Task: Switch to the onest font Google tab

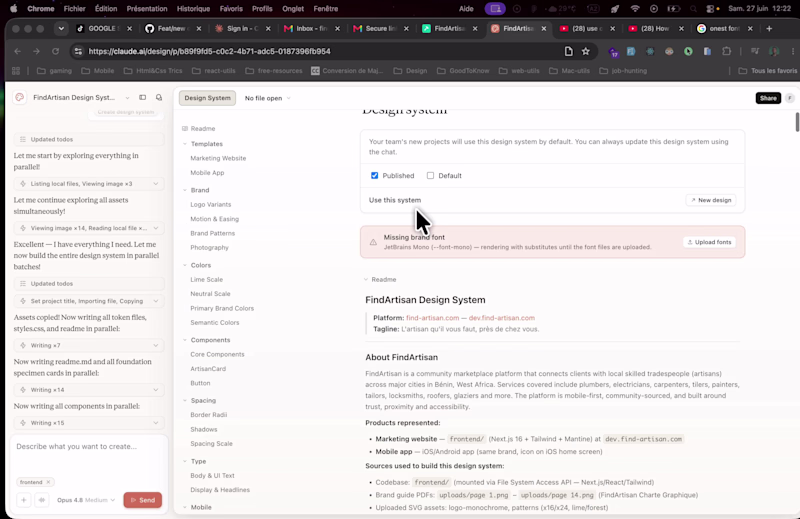Action: pos(724,29)
